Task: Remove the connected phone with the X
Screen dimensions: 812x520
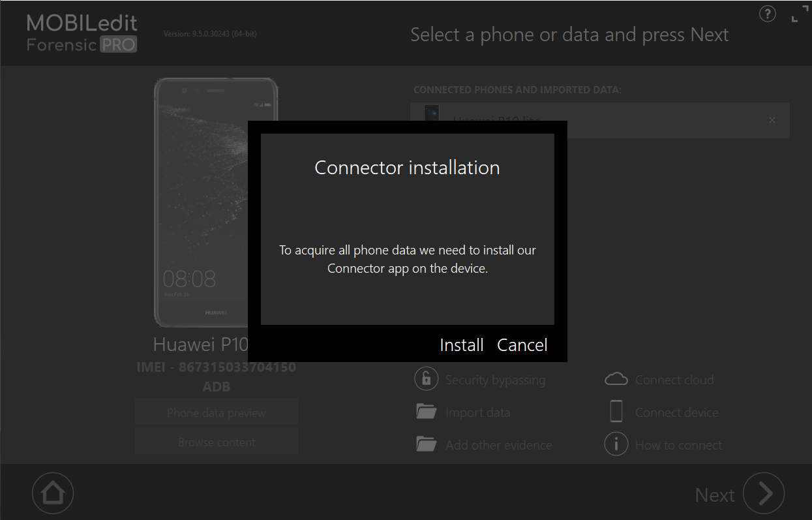Action: (772, 120)
